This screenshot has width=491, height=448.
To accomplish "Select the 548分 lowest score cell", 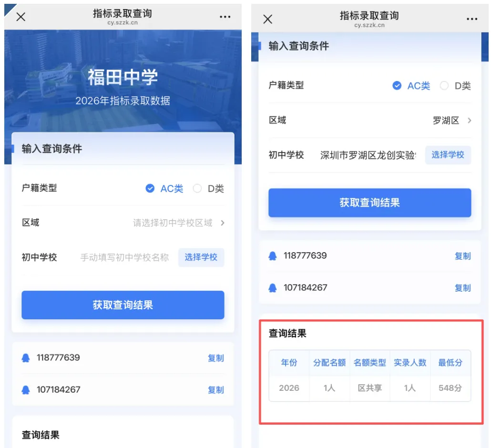I will [x=450, y=388].
